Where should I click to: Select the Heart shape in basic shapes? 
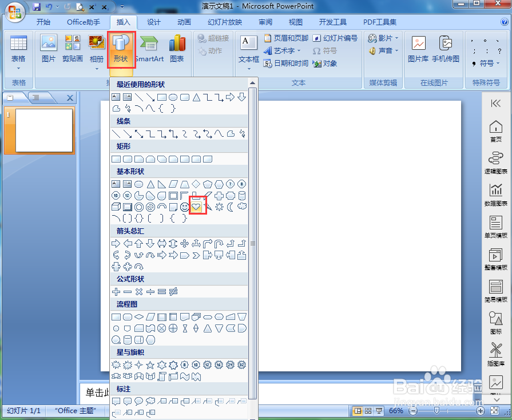196,207
